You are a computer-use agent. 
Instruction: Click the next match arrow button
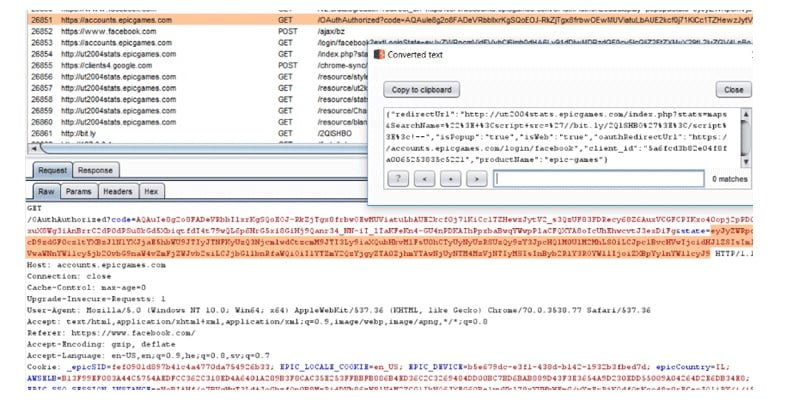pos(477,178)
